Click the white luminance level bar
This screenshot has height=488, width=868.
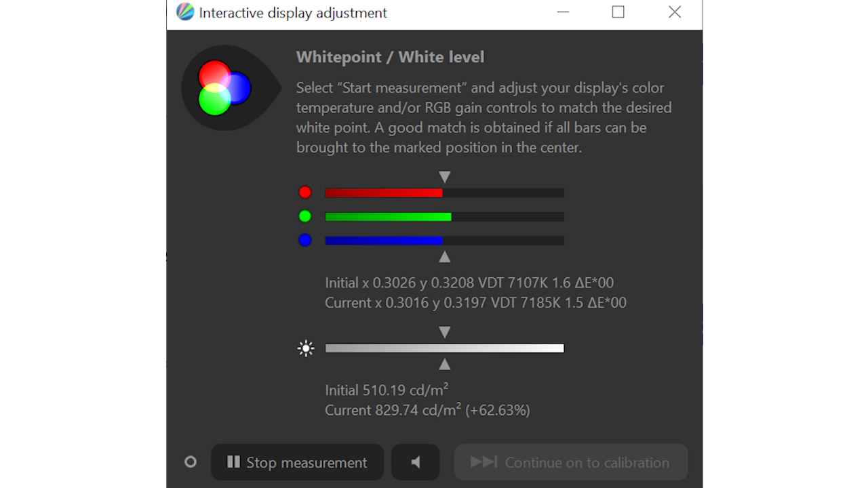point(444,348)
